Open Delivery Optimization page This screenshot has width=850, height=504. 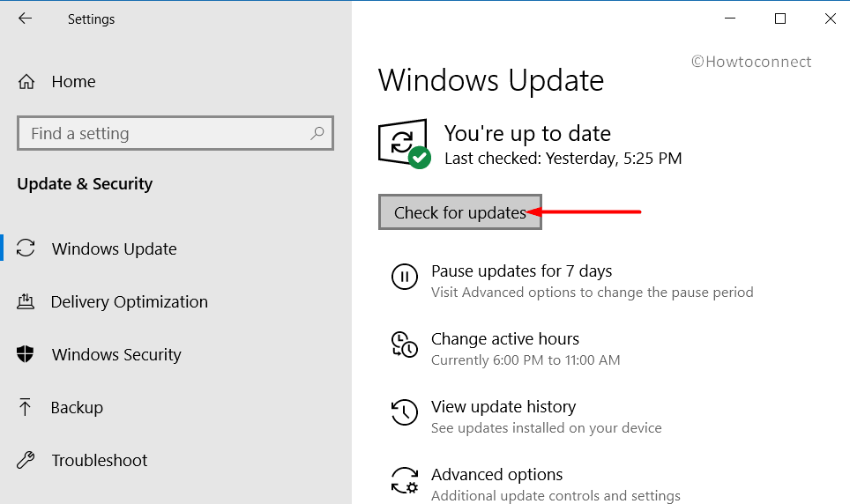coord(129,302)
